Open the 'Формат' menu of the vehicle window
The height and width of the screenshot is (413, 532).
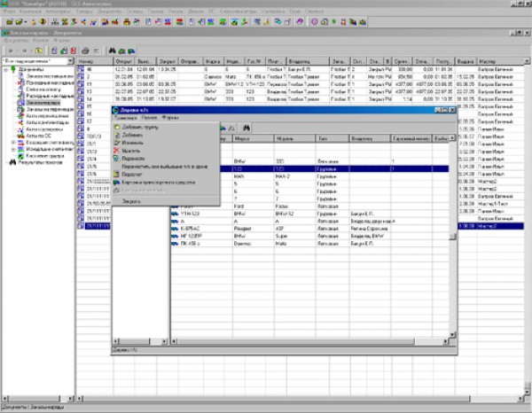click(x=166, y=116)
